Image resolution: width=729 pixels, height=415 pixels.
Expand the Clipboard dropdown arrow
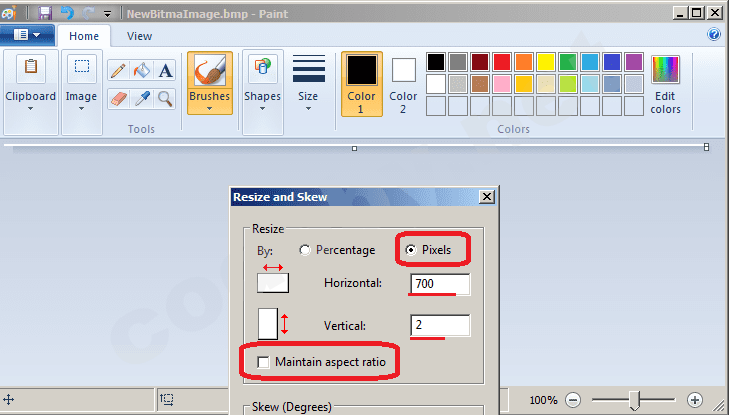[x=31, y=109]
